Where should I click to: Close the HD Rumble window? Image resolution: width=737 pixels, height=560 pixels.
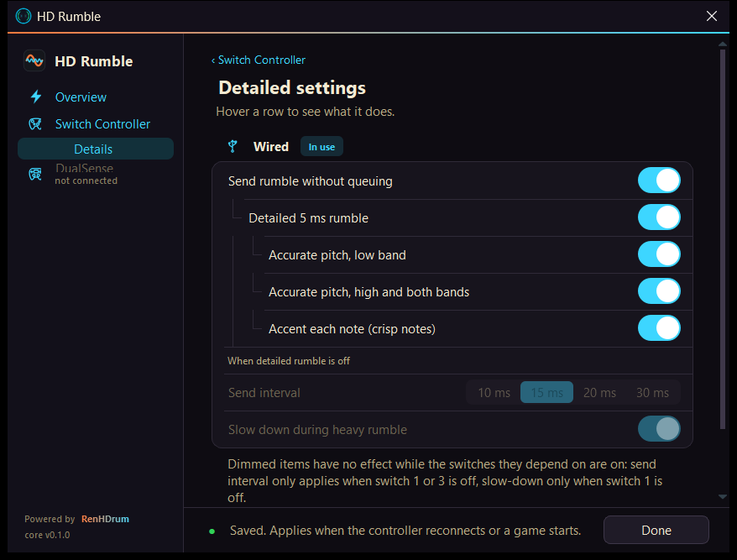[x=712, y=17]
